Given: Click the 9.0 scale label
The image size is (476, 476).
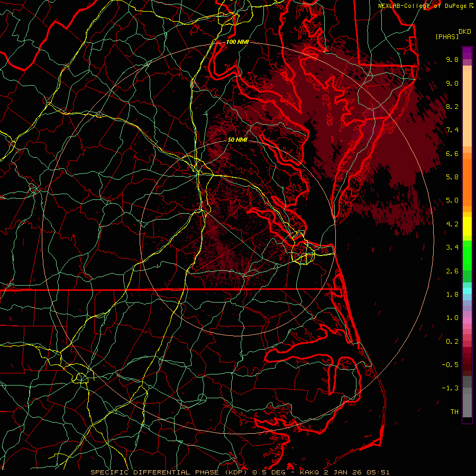Looking at the screenshot, I should 452,83.
